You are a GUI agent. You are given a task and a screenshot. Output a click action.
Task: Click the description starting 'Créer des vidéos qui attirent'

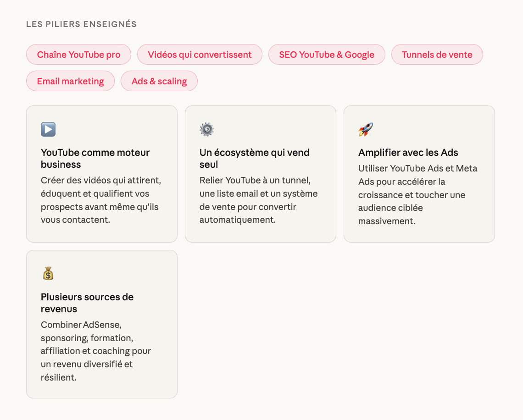100,200
